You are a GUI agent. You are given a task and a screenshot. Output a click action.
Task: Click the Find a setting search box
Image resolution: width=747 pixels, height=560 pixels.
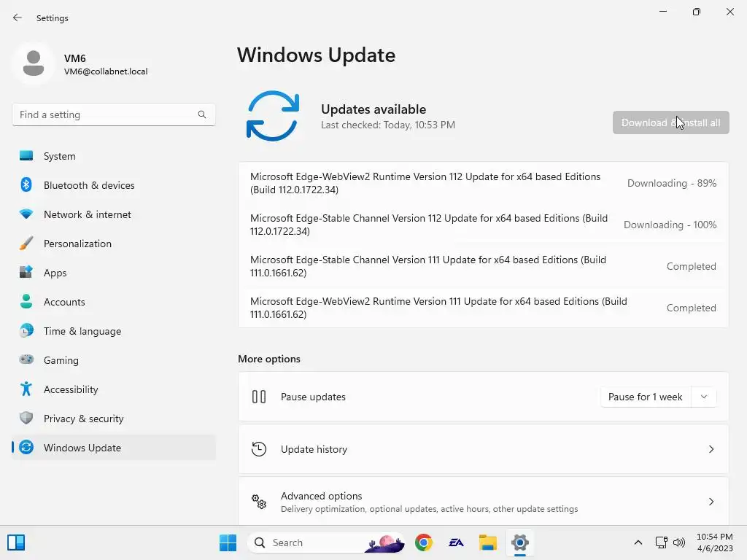click(114, 114)
